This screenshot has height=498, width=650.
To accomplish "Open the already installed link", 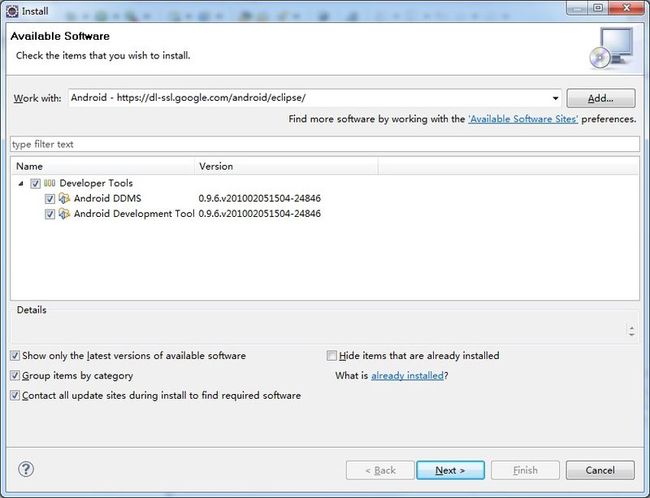I will [x=407, y=376].
